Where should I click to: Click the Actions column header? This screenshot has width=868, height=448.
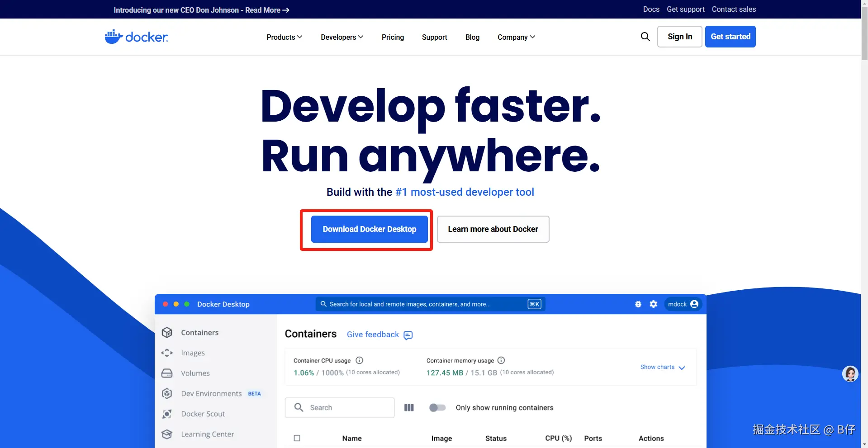point(651,439)
